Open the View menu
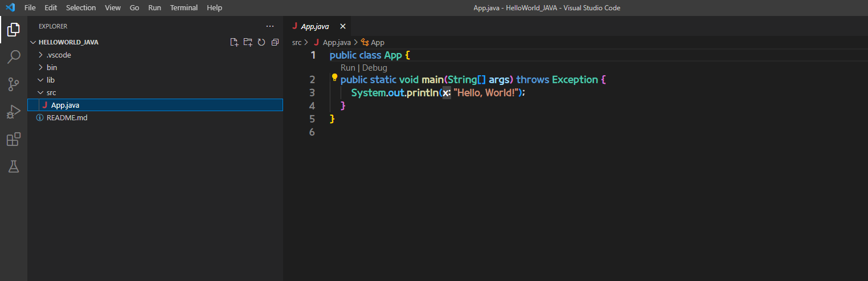 point(113,8)
